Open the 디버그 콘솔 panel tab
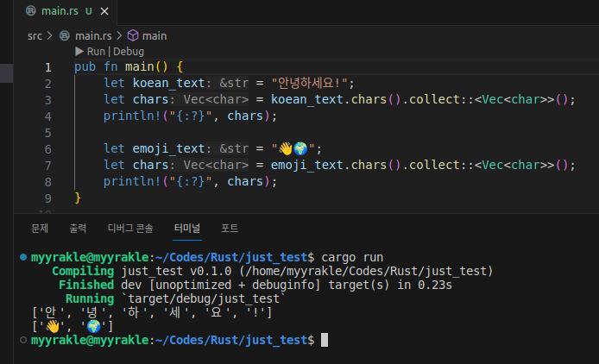Image resolution: width=599 pixels, height=364 pixels. 129,229
